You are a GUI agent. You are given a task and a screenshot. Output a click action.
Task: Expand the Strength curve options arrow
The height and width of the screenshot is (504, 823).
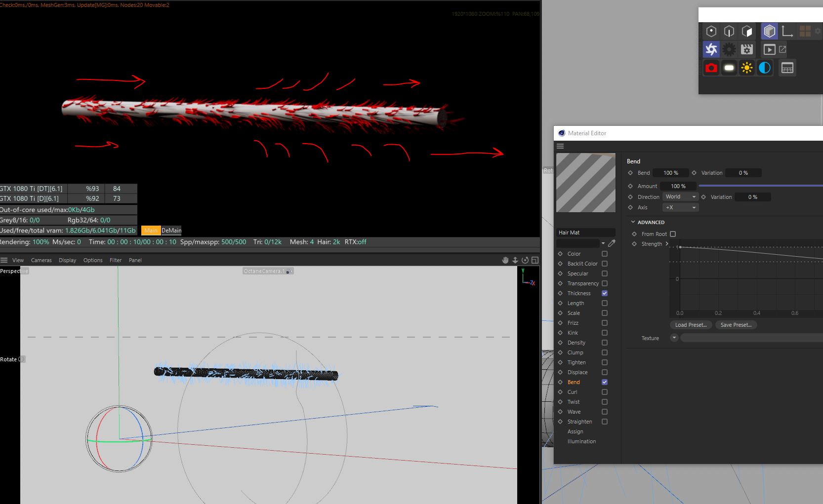point(667,244)
